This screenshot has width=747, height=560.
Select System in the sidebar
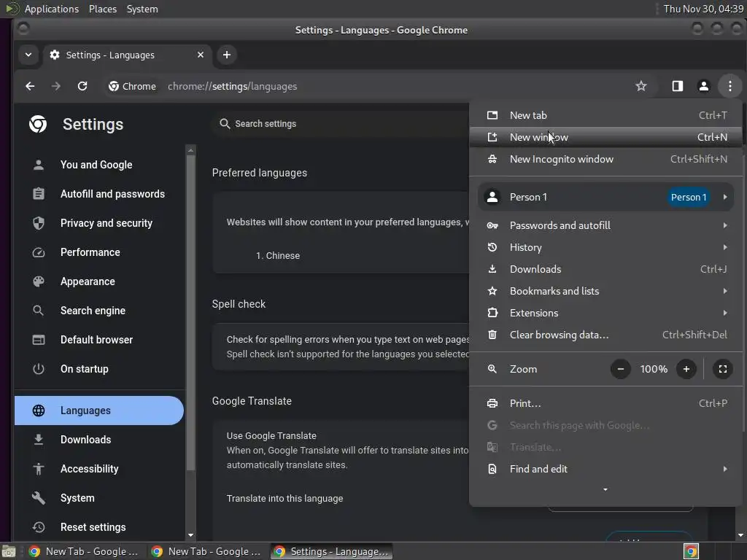tap(99, 498)
